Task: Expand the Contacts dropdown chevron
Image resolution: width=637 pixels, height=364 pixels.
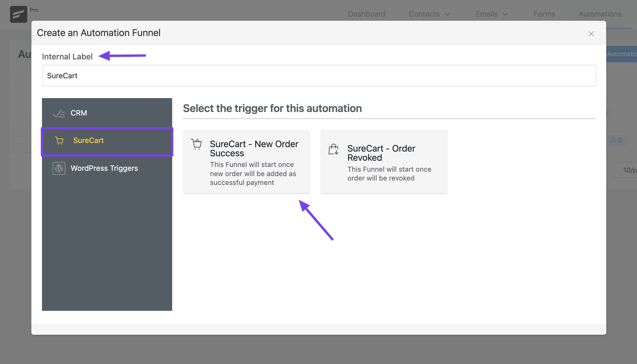Action: (x=447, y=14)
